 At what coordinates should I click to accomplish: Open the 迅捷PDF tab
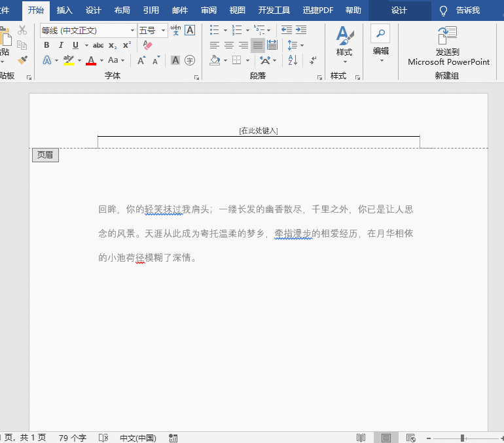click(318, 10)
